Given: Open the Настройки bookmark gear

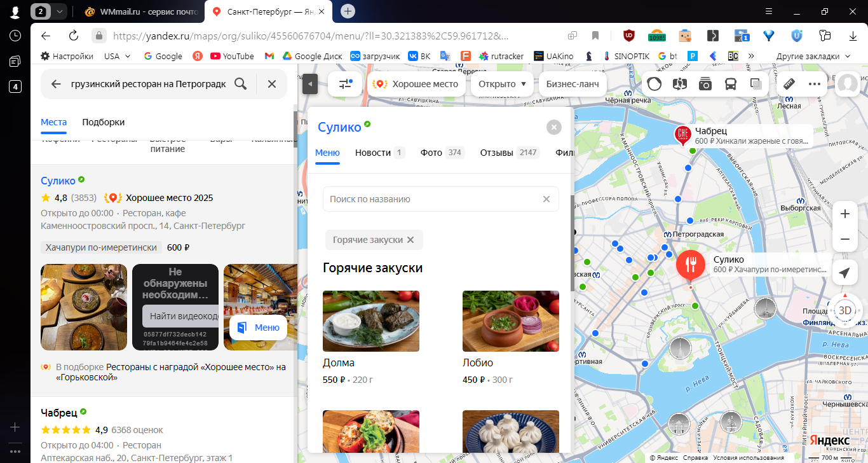Looking at the screenshot, I should click(67, 56).
